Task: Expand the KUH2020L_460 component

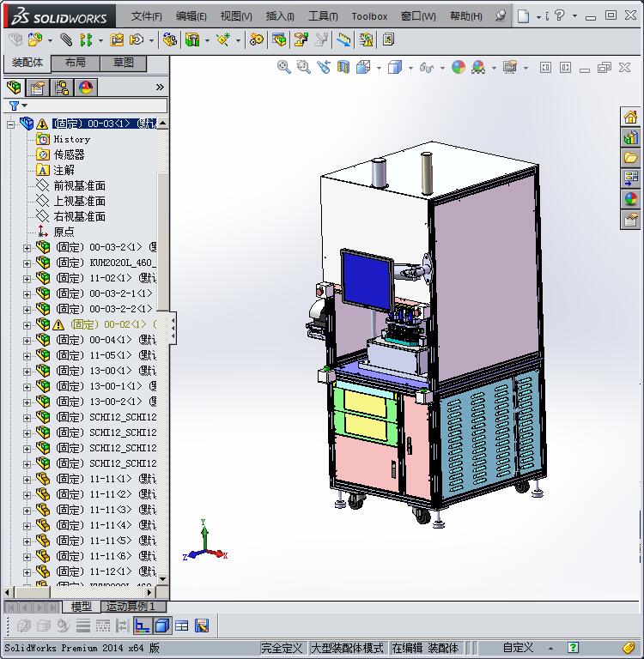Action: (27, 263)
